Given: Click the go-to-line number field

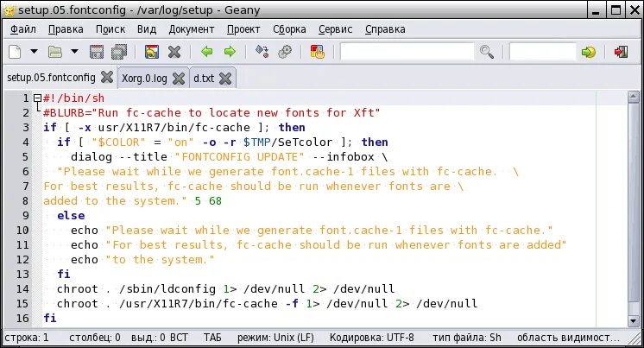Looking at the screenshot, I should click(x=542, y=52).
